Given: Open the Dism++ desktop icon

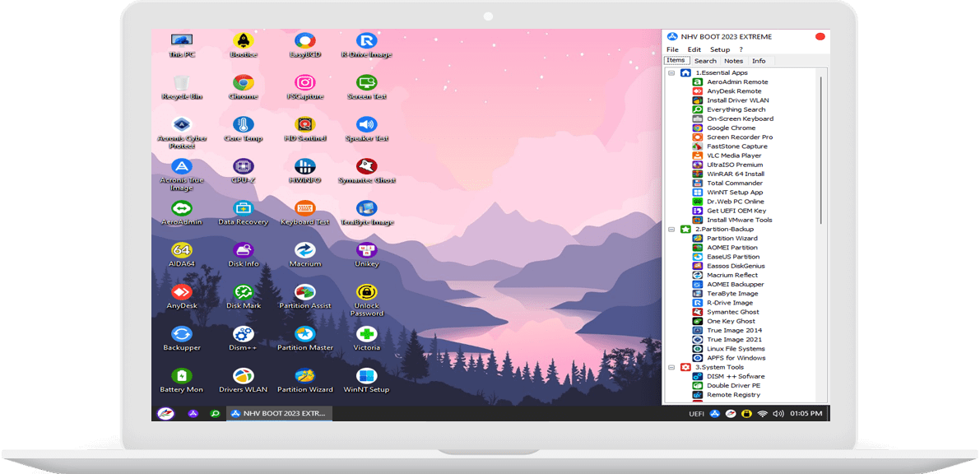Looking at the screenshot, I should coord(243,338).
